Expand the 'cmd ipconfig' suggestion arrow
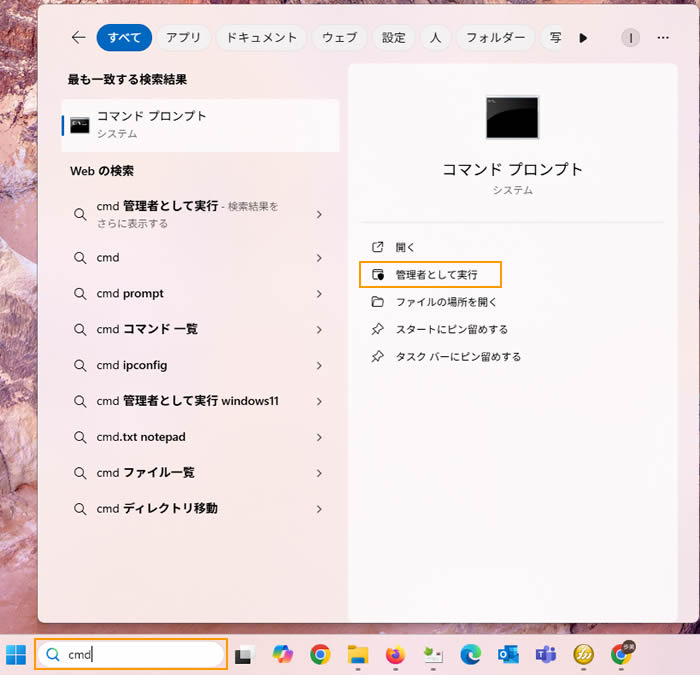This screenshot has height=675, width=700. (x=319, y=366)
